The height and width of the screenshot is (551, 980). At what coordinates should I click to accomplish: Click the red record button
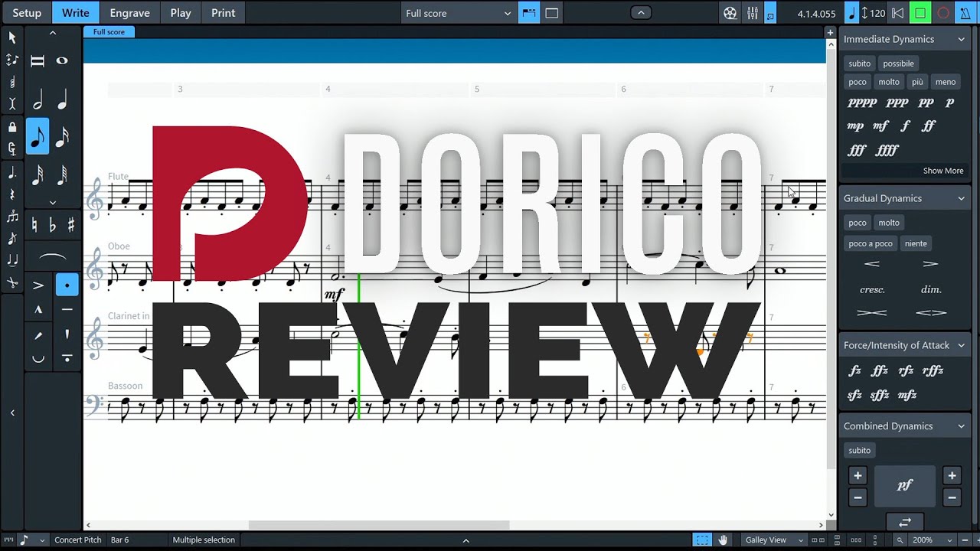943,13
